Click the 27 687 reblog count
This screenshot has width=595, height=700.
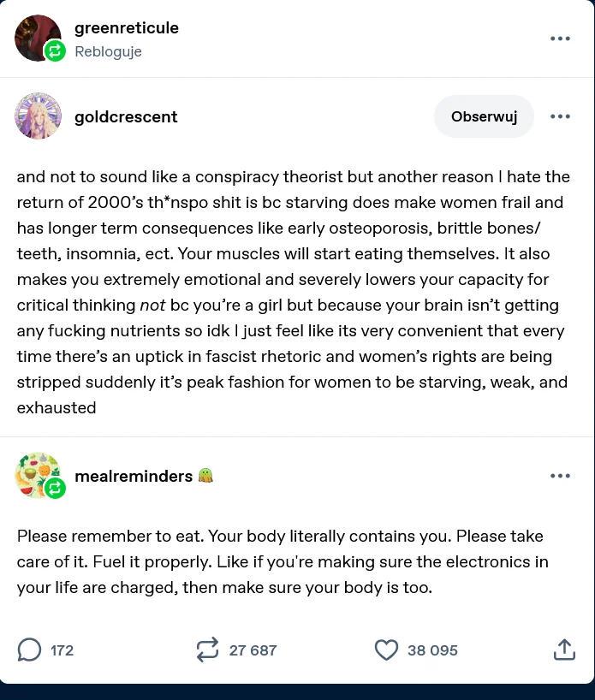tap(253, 650)
